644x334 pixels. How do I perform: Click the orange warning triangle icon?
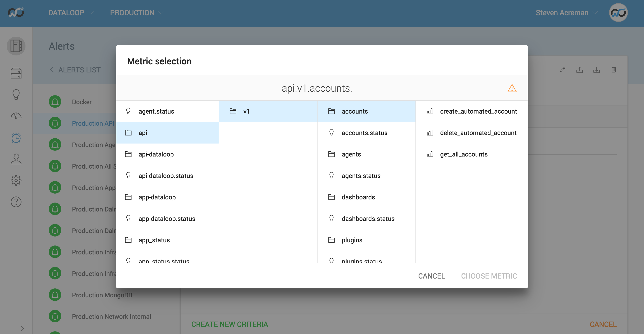pyautogui.click(x=512, y=88)
